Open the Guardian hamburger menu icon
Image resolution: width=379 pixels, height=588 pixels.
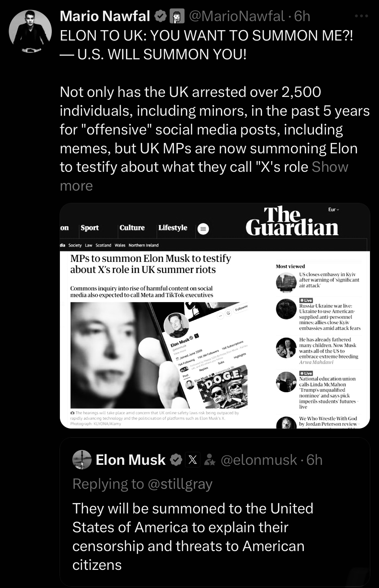coord(203,229)
